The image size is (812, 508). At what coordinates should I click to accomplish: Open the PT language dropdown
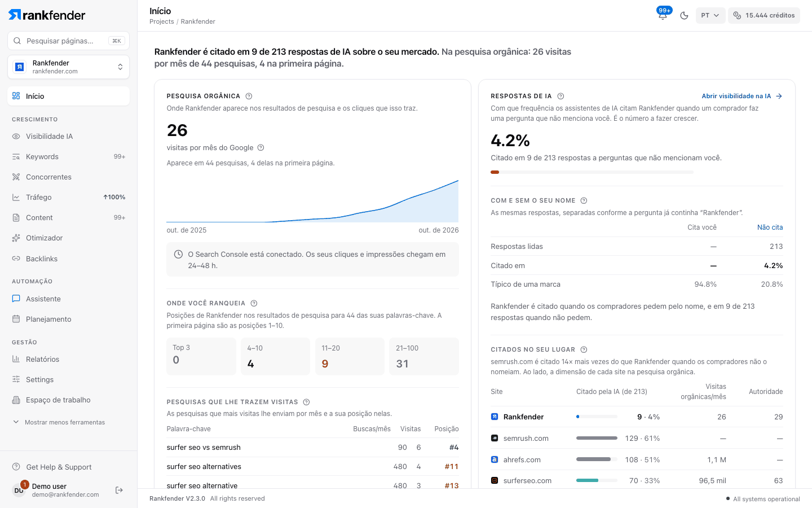pyautogui.click(x=710, y=15)
